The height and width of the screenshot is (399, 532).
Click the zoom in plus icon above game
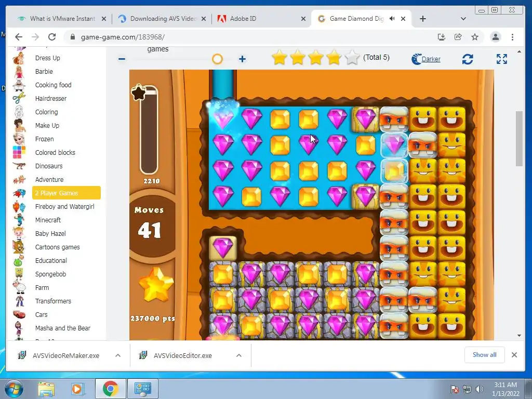(242, 59)
